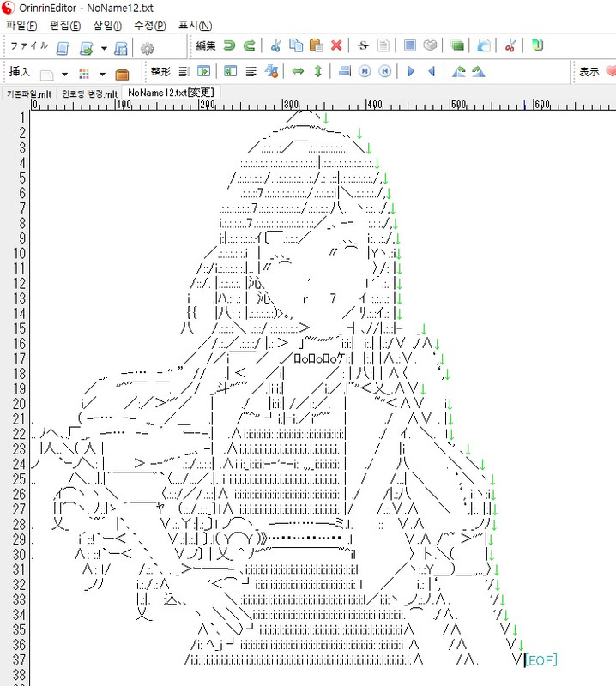Click the gray block brick icon

point(431,45)
